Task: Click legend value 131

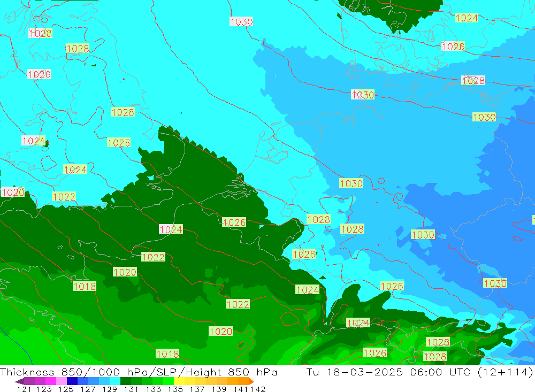Action: pyautogui.click(x=131, y=389)
